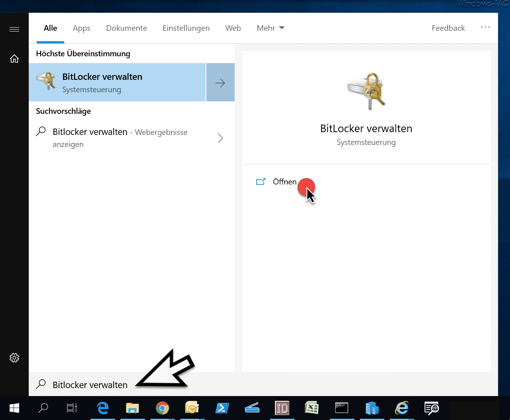The width and height of the screenshot is (510, 420).
Task: Open search settings gear icon
Action: [14, 358]
